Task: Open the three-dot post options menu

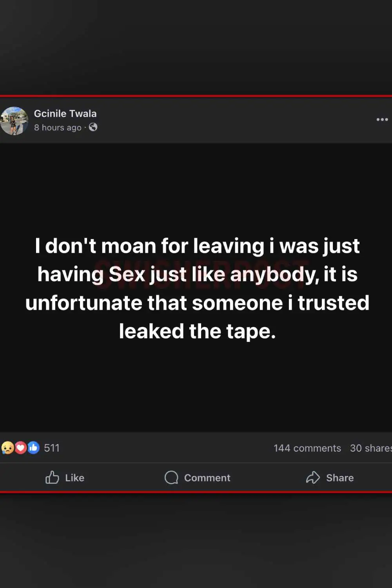Action: (x=382, y=120)
